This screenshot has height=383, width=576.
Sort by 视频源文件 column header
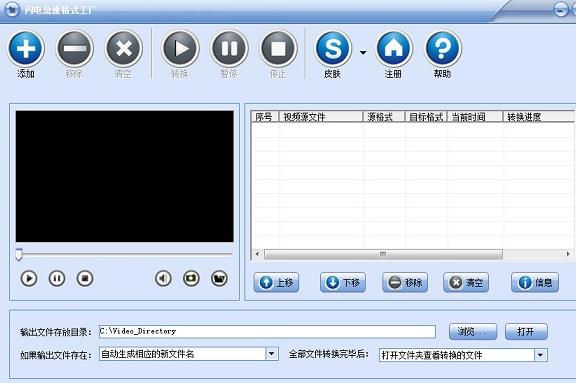coord(321,117)
